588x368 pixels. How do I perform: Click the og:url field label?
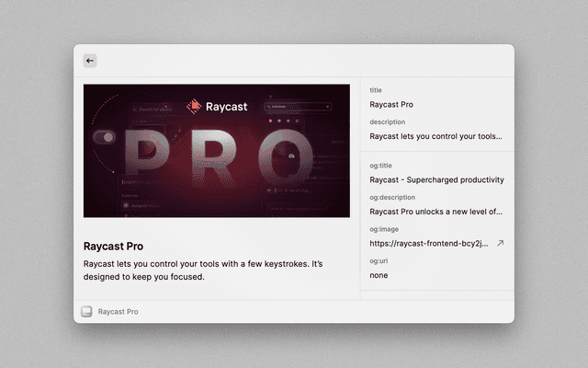pos(379,260)
